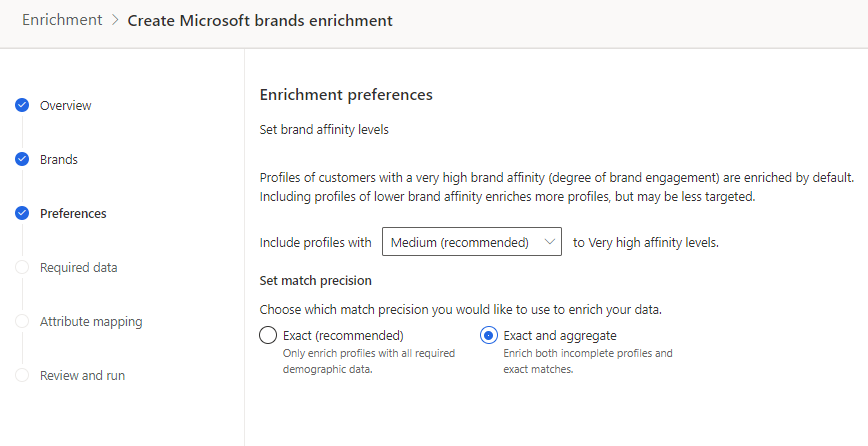Click the Exact and aggregate option label

[560, 335]
